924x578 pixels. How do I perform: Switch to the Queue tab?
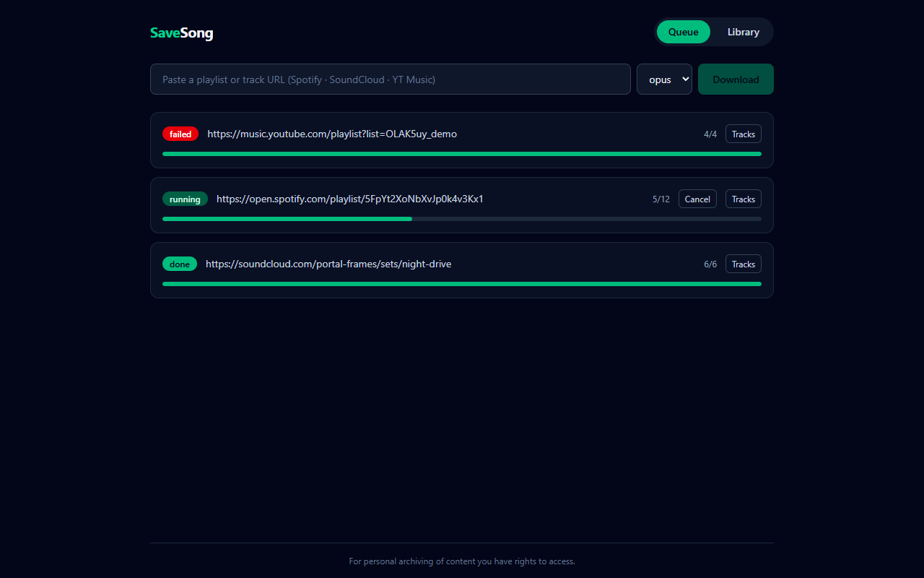(x=683, y=32)
